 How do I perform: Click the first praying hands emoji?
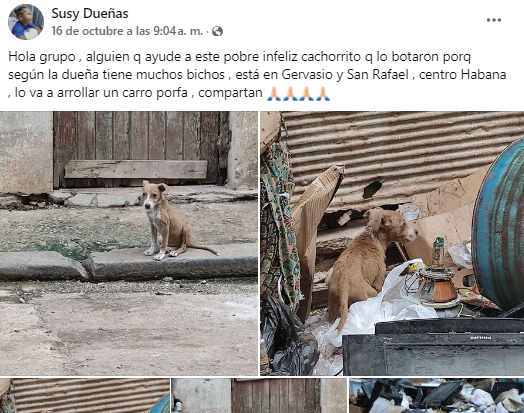tap(274, 94)
